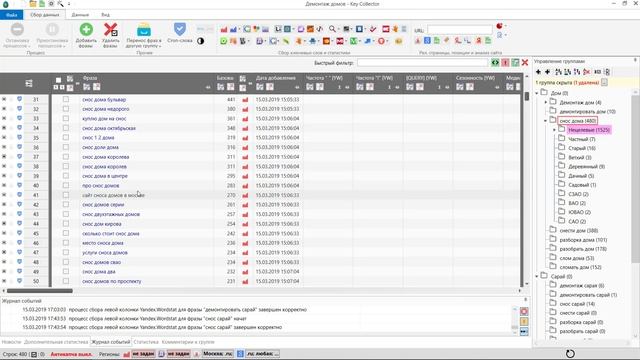
Task: Click the X mark in row 40
Action: click(4, 185)
